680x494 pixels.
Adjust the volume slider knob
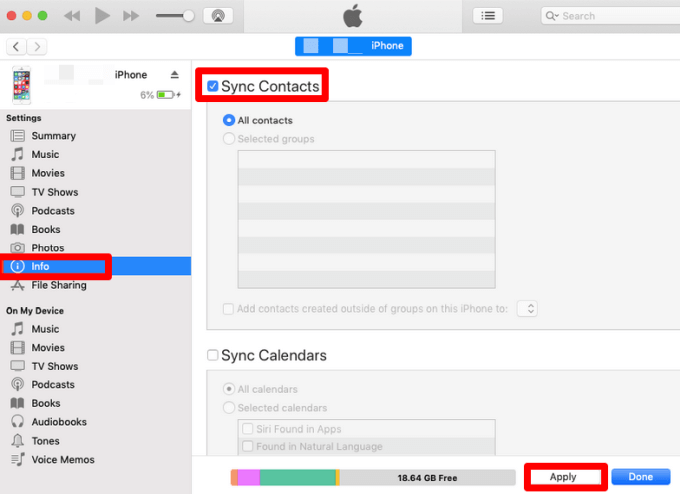188,16
